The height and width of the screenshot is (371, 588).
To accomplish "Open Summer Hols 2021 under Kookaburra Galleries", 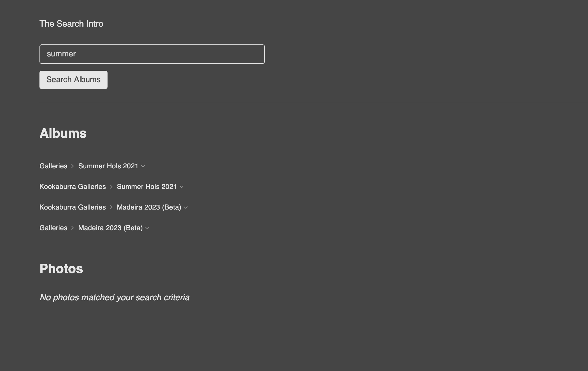I will (147, 187).
